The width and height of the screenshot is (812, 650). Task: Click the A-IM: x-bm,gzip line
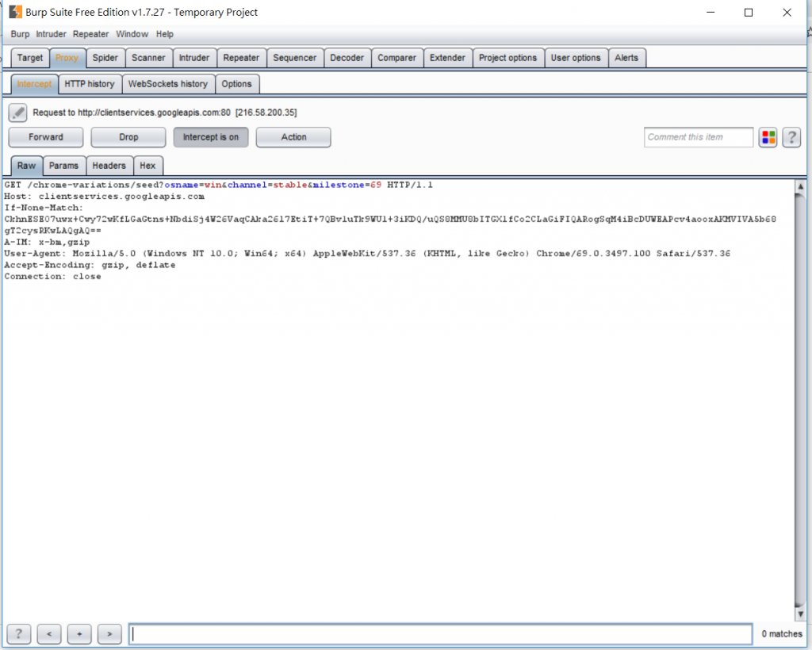point(47,242)
